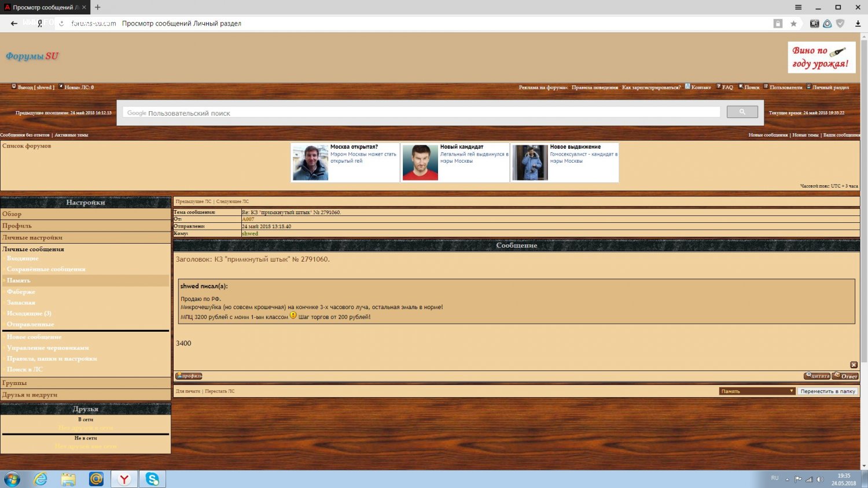Type in the Google custom search field
Image resolution: width=868 pixels, height=488 pixels.
click(x=421, y=113)
